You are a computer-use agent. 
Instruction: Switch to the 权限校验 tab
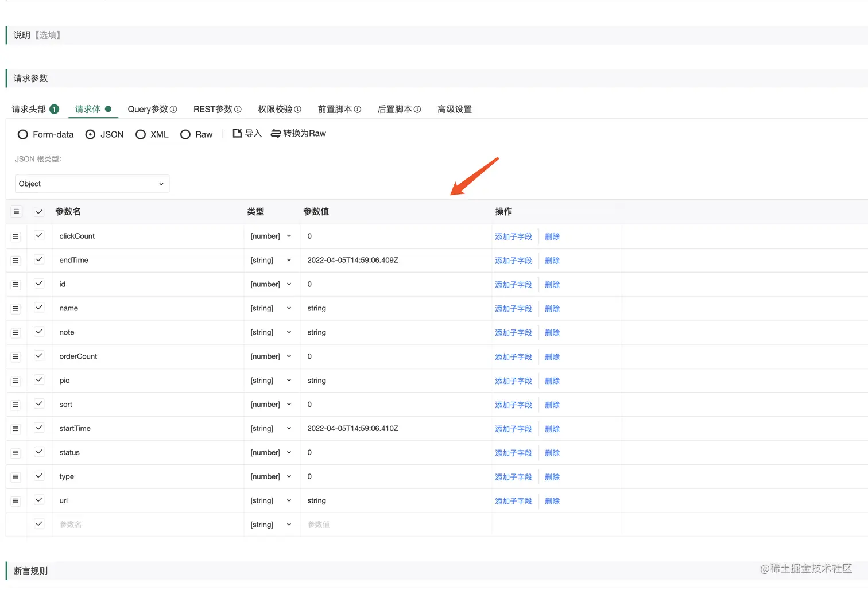[x=280, y=109]
